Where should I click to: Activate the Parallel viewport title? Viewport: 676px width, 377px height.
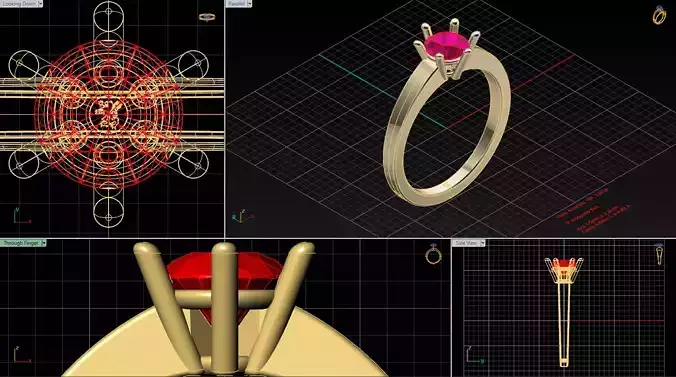click(236, 3)
